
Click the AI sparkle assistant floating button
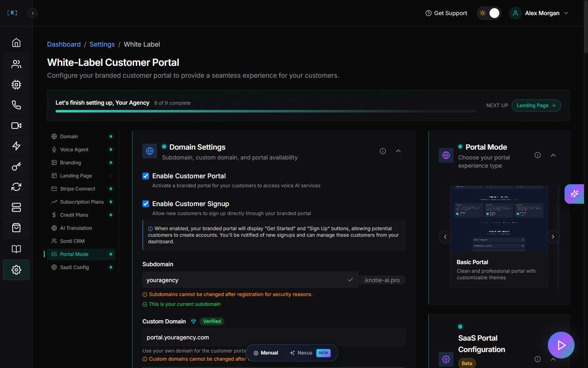coord(575,194)
